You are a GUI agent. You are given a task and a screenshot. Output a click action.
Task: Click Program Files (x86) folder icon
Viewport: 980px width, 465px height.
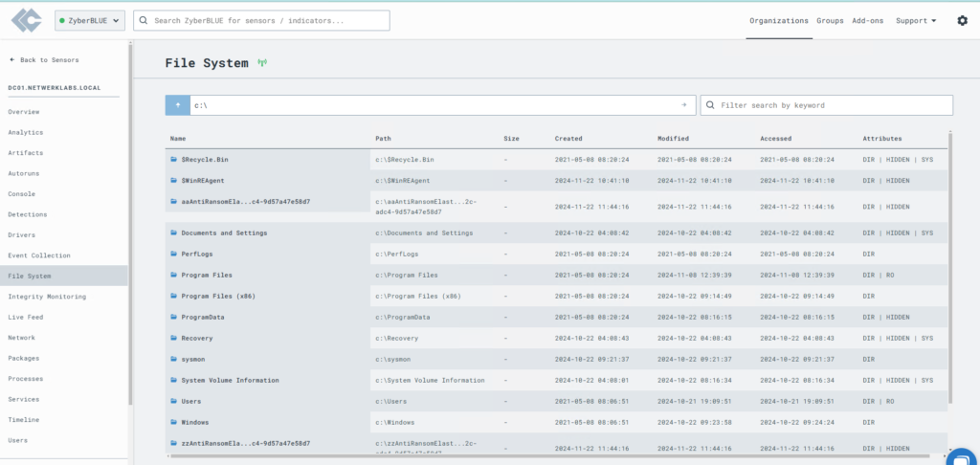coord(174,296)
